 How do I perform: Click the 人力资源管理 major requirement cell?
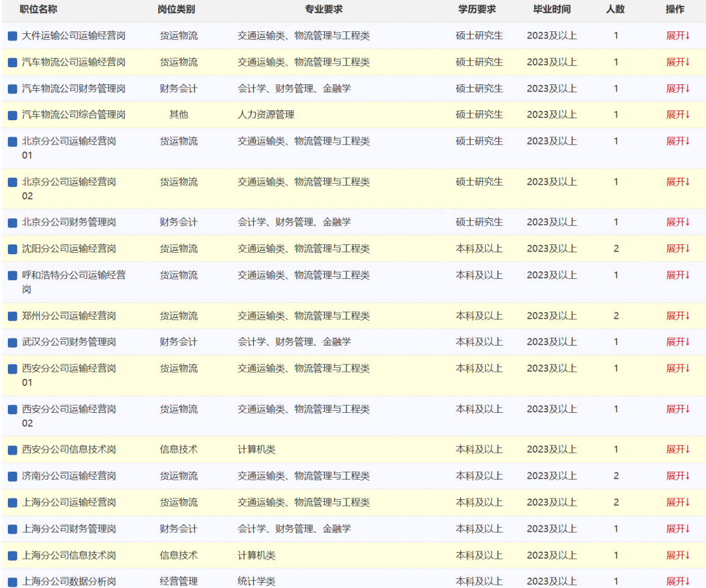pyautogui.click(x=266, y=115)
